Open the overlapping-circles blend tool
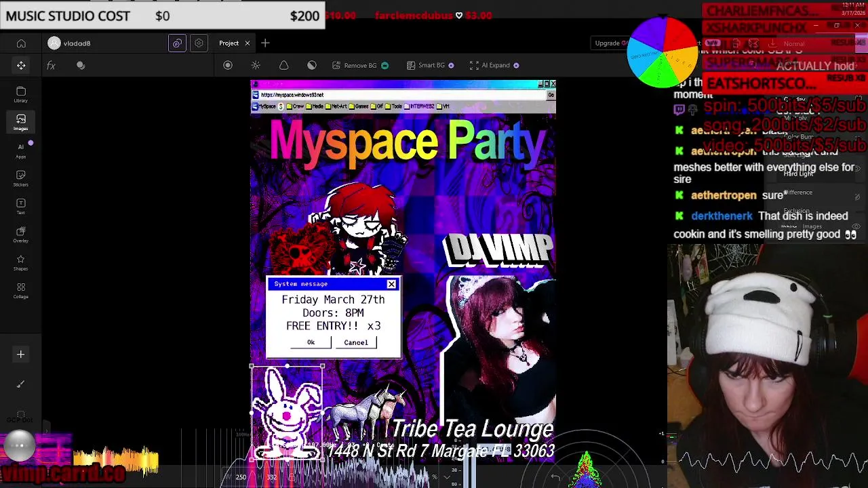 pos(81,66)
